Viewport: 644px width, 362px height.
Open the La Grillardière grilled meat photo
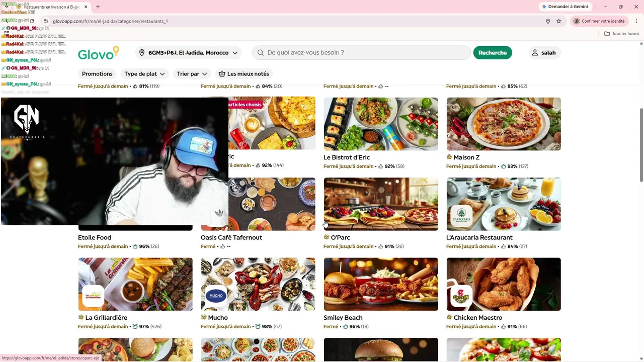pos(135,284)
